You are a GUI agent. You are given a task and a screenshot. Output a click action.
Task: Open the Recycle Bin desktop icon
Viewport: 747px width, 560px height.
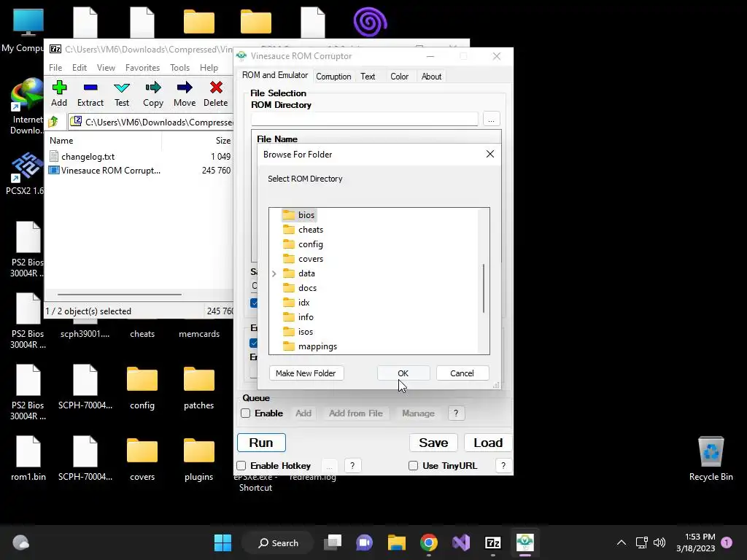[711, 459]
